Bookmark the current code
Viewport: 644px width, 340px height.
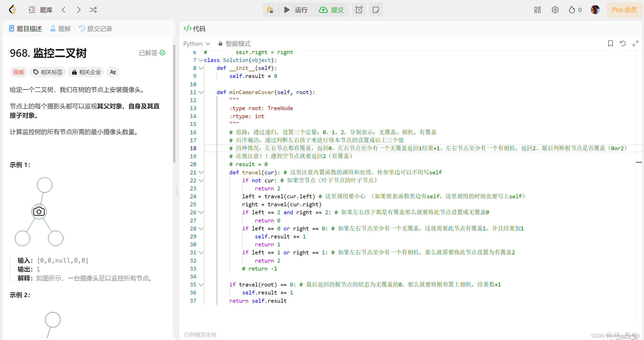point(610,43)
